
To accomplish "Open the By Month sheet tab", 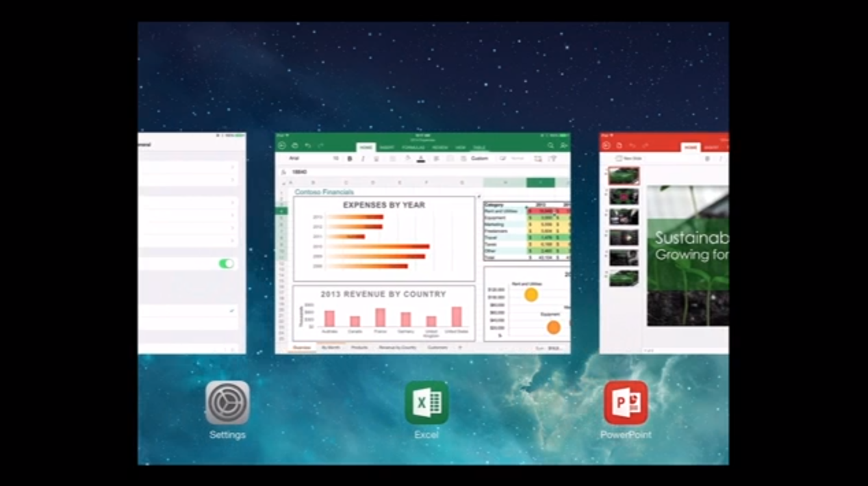I will [332, 348].
